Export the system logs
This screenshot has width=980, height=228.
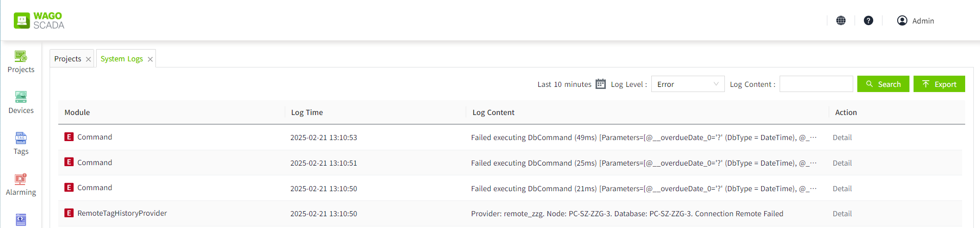point(939,84)
